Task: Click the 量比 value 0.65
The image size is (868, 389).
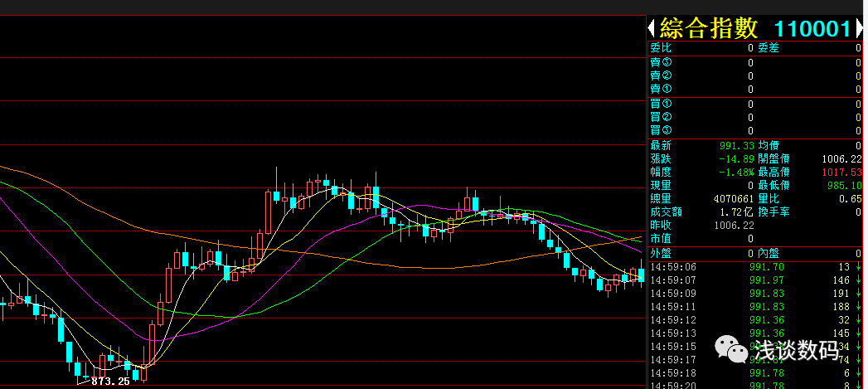Action: coord(851,199)
